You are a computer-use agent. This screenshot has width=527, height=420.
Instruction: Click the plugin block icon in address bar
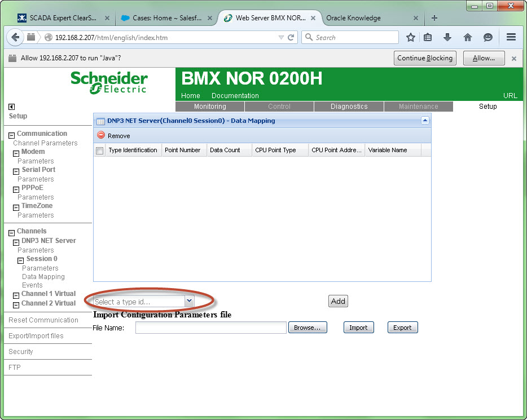coord(31,37)
